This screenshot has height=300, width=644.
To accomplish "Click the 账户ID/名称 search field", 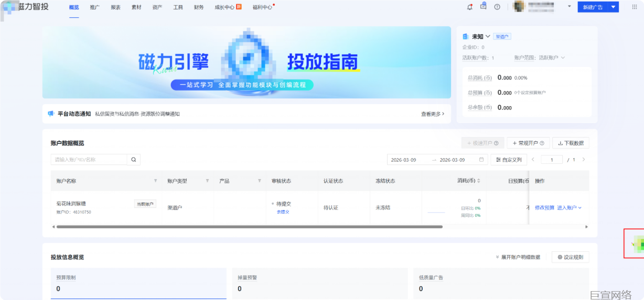I will 89,160.
